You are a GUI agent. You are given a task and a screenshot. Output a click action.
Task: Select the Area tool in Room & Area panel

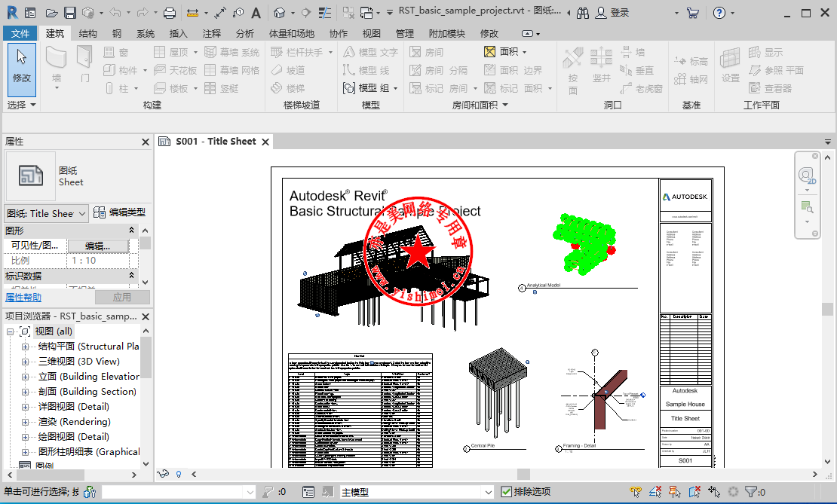click(x=505, y=52)
